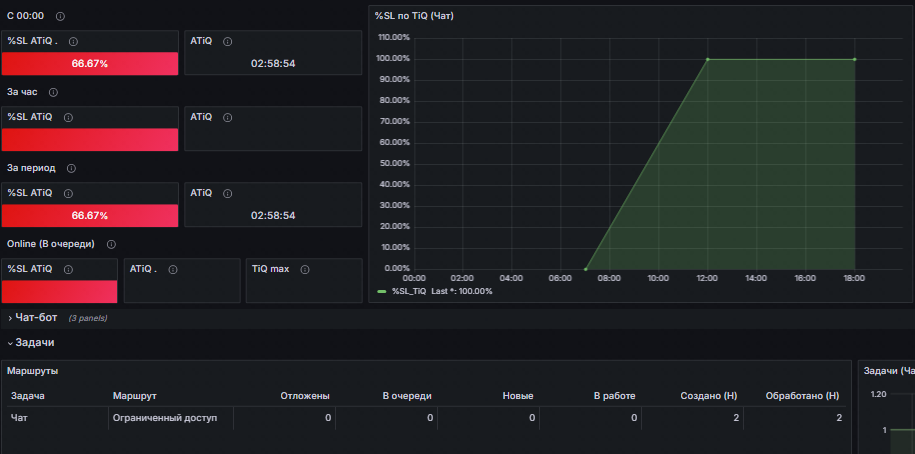
Task: Sort table by Задача column header
Action: pos(27,396)
